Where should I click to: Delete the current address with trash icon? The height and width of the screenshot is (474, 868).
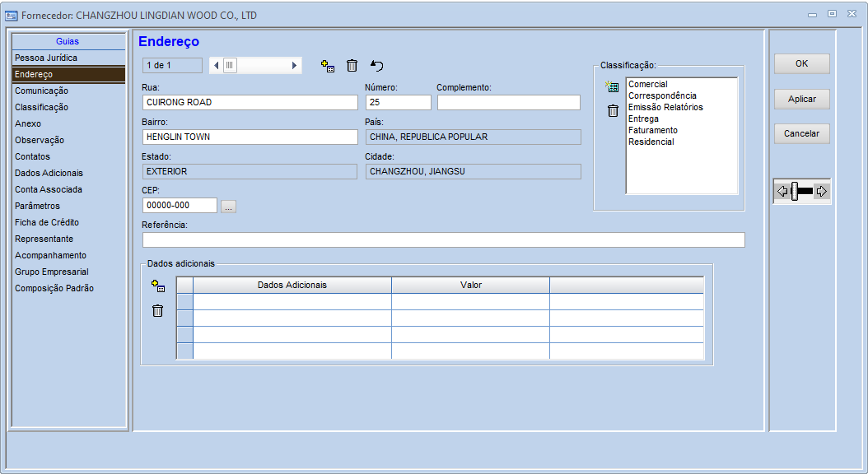[352, 66]
